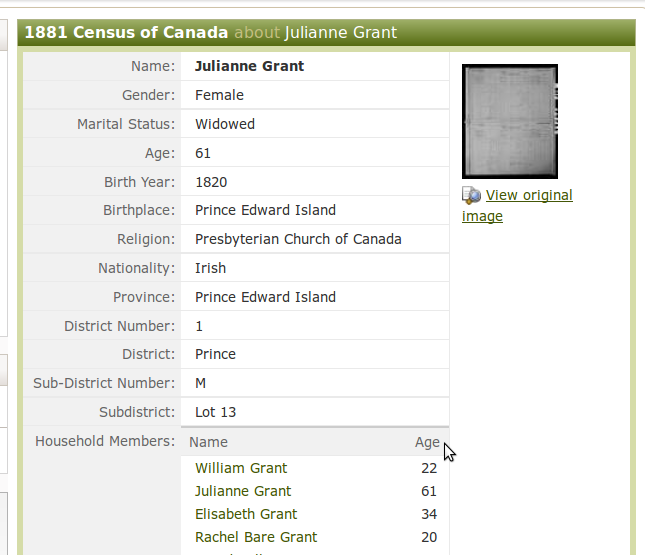645x555 pixels.
Task: Click the birth year value 1820
Action: point(211,182)
